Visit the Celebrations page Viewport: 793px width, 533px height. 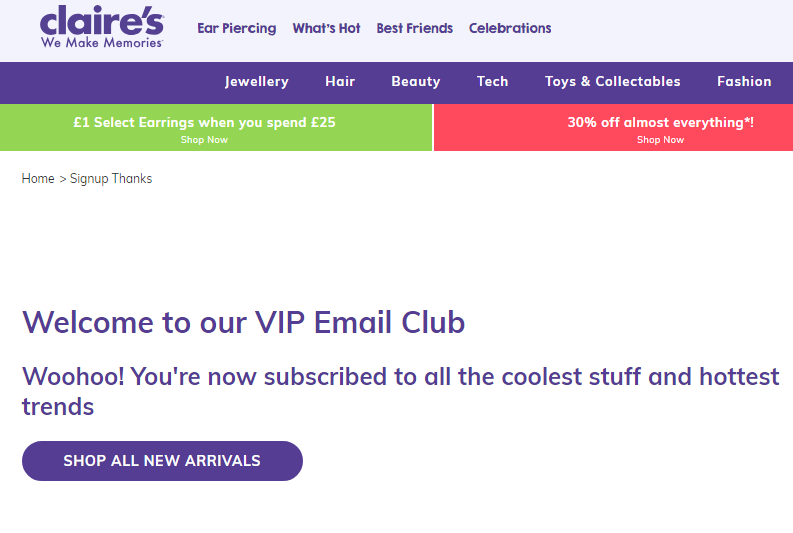[x=510, y=28]
